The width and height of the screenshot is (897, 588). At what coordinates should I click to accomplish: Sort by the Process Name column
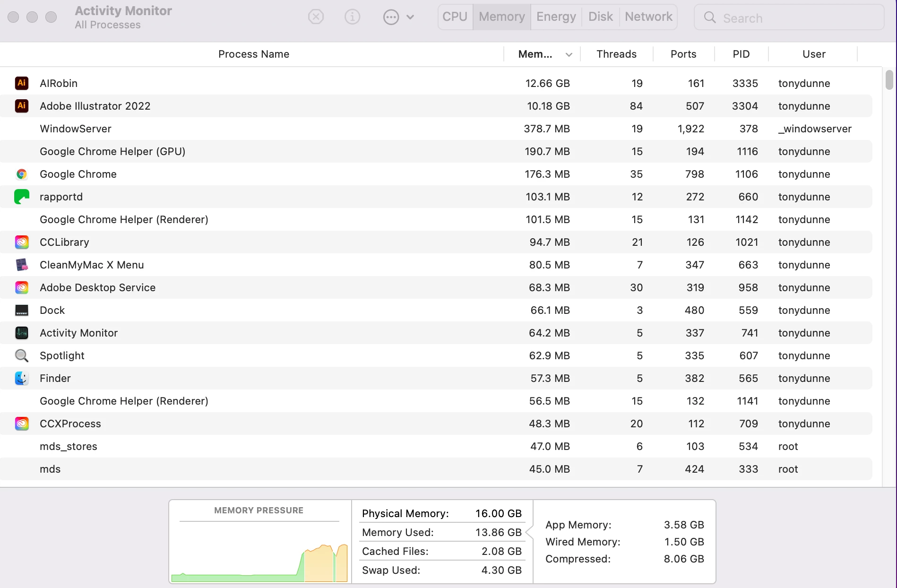pos(254,54)
